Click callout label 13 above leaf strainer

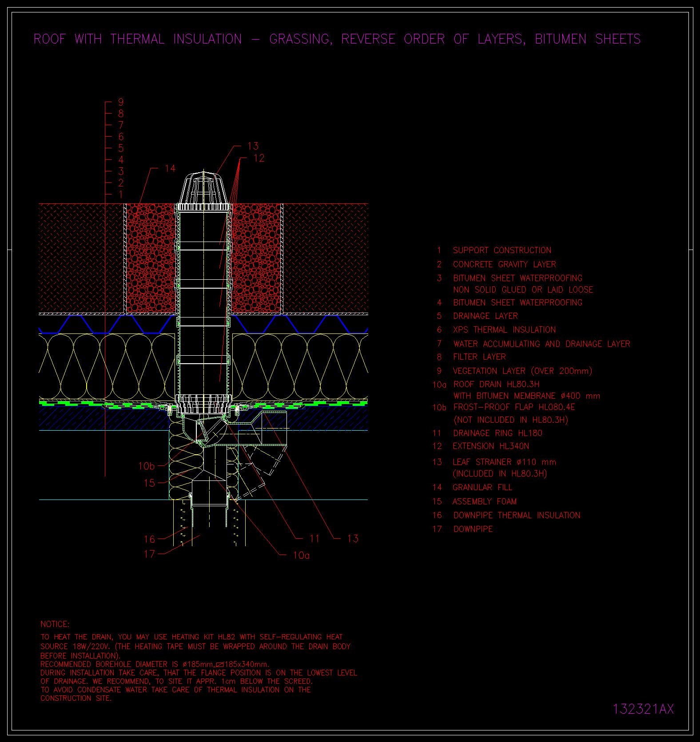tap(253, 146)
